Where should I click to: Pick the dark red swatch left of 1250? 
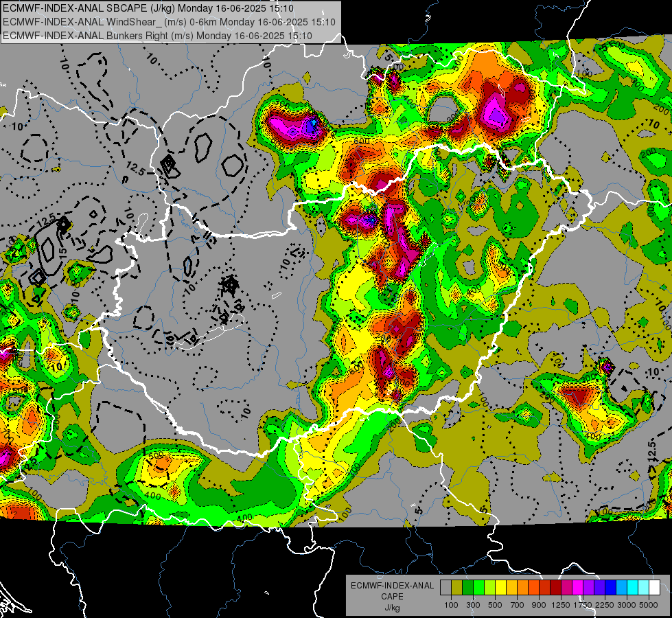[556, 588]
